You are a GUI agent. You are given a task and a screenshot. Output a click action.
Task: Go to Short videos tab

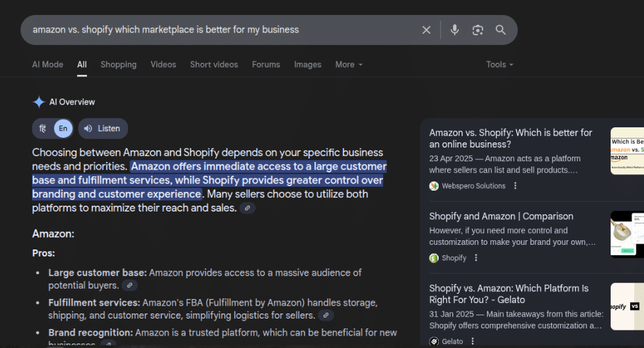tap(214, 65)
